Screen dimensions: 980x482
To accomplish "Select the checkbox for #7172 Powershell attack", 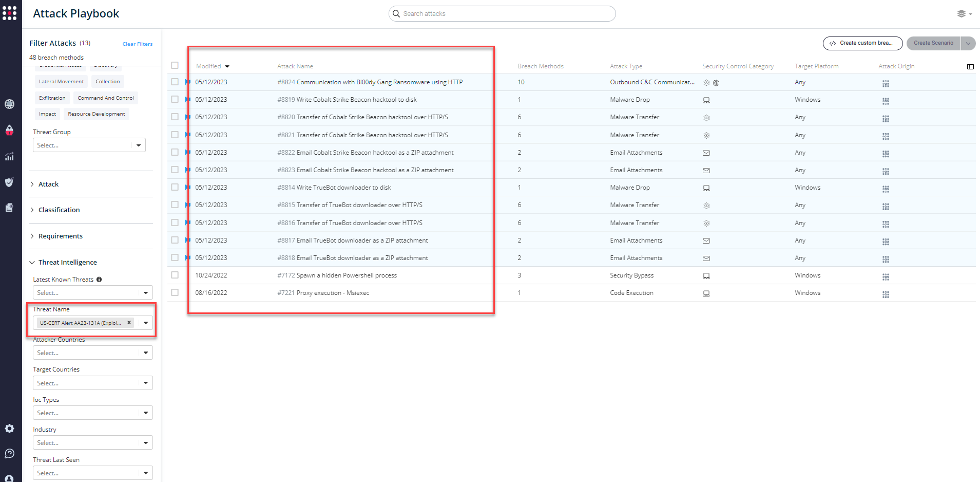I will [175, 275].
